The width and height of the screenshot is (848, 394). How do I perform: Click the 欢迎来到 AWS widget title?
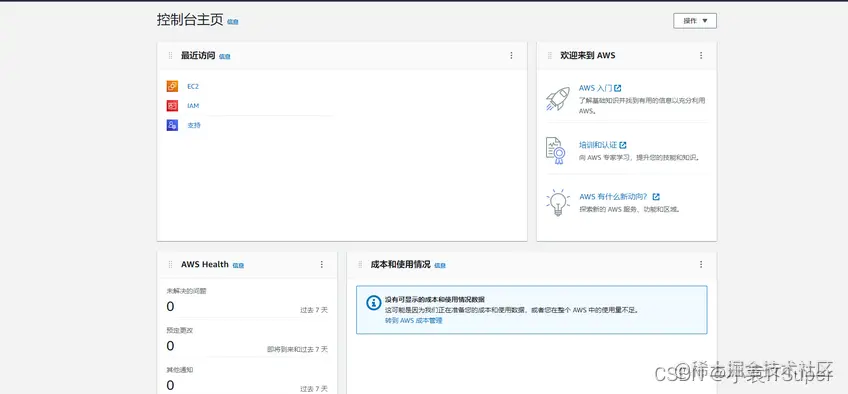click(588, 55)
